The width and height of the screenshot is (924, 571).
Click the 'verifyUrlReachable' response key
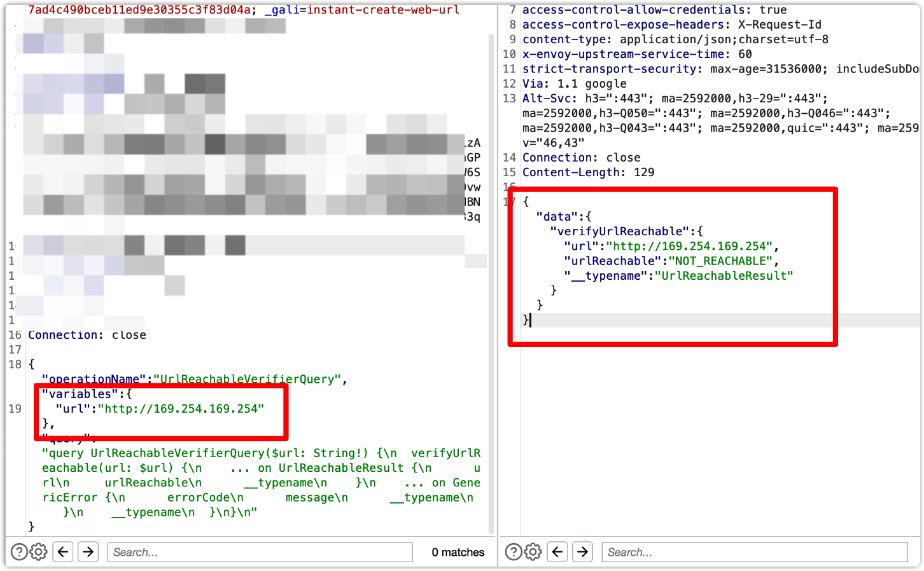[620, 231]
